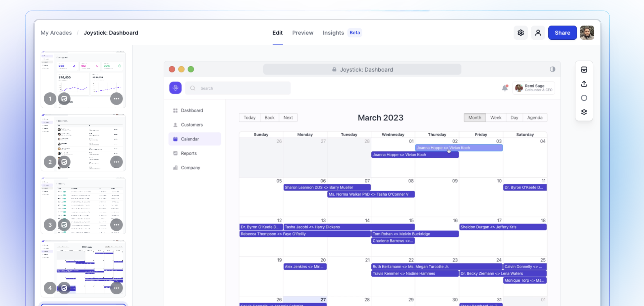Click the purple Joystick app logo
This screenshot has width=644, height=306.
tap(175, 88)
